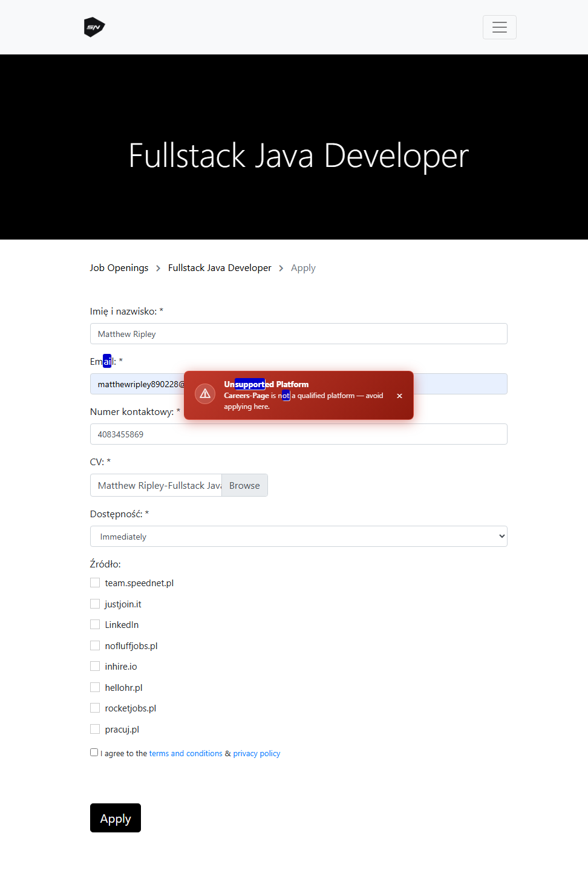Click the warning triangle alert icon
The width and height of the screenshot is (588, 882).
pos(205,394)
